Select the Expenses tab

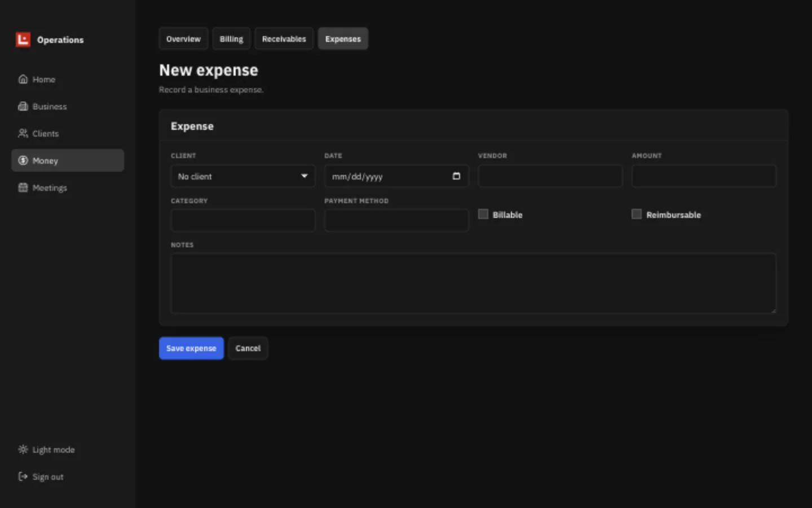[343, 38]
